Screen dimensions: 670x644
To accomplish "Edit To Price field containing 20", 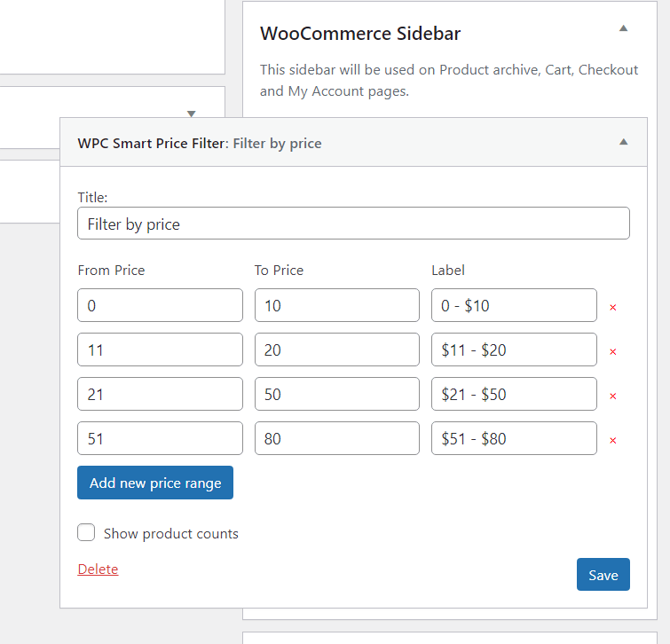I will coord(337,349).
